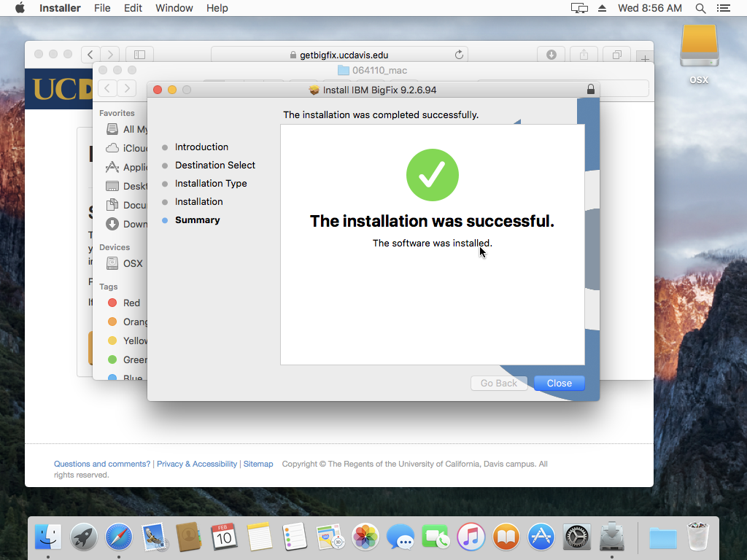Open the Installer application menu
Viewport: 747px width, 560px height.
(x=60, y=8)
